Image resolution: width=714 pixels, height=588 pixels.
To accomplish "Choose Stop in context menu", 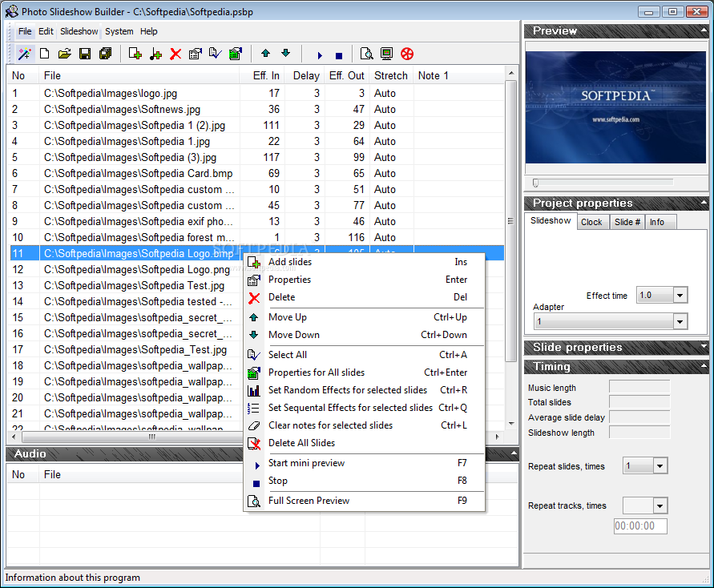I will click(364, 481).
